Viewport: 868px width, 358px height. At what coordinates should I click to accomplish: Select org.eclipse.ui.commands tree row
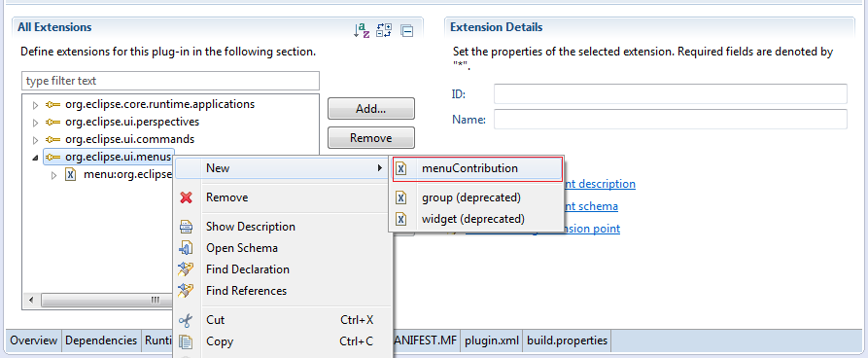pos(129,140)
